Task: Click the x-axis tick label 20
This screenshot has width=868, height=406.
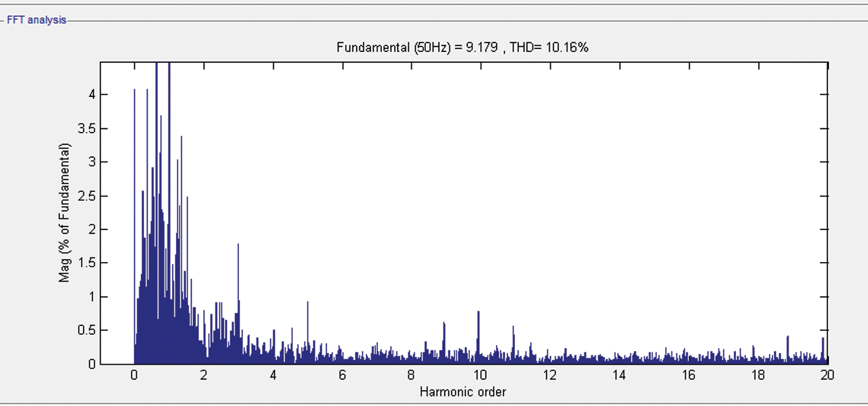Action: pyautogui.click(x=827, y=375)
